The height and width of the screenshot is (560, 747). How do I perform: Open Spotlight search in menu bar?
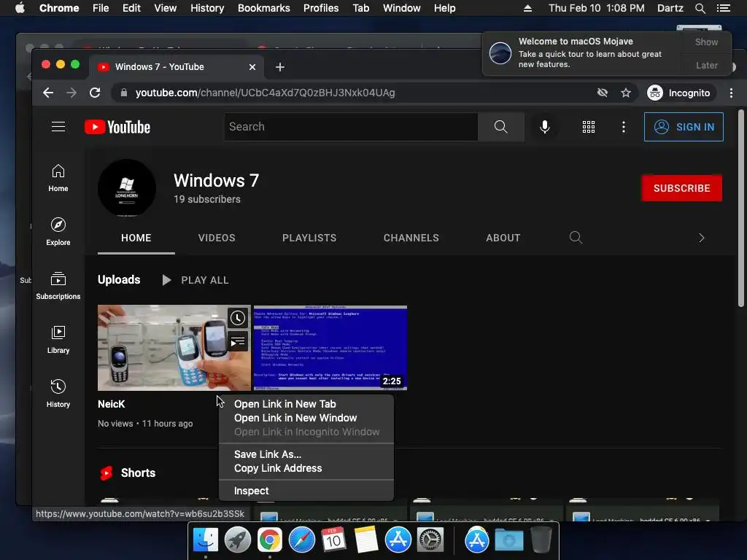pos(700,8)
